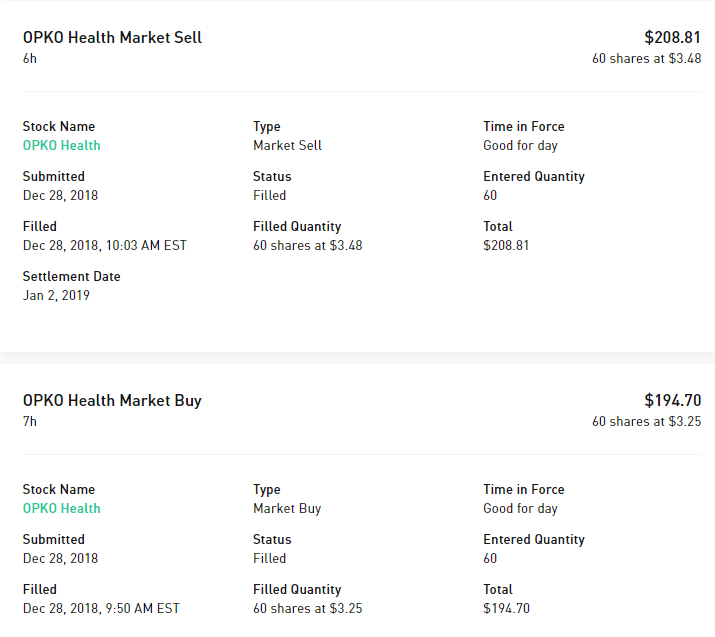Select the Settlement Date Jan 2, 2019 value
The width and height of the screenshot is (715, 637).
56,296
